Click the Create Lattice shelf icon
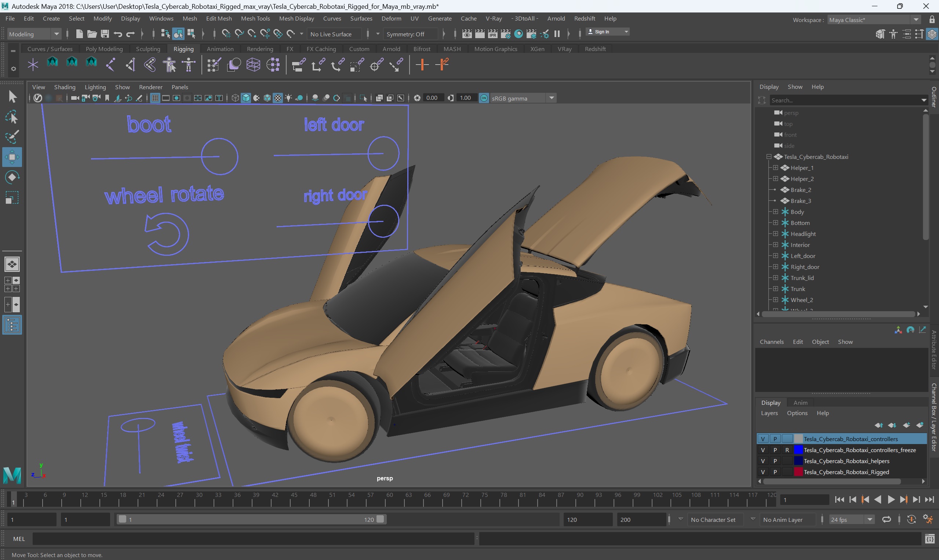 253,65
